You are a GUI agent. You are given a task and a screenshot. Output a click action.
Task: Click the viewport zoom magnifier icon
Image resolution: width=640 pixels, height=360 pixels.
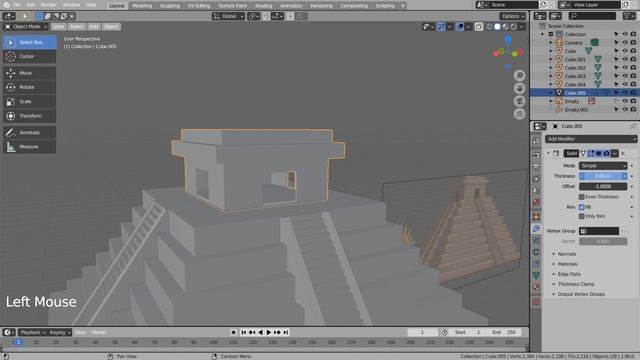tap(519, 76)
